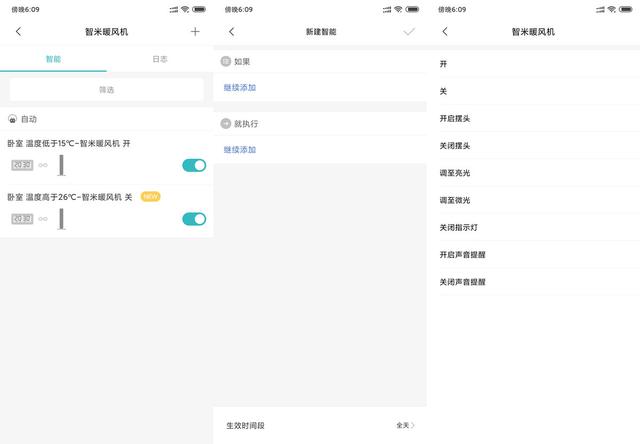This screenshot has width=640, height=444.
Task: Select the 关 action
Action: click(x=533, y=91)
